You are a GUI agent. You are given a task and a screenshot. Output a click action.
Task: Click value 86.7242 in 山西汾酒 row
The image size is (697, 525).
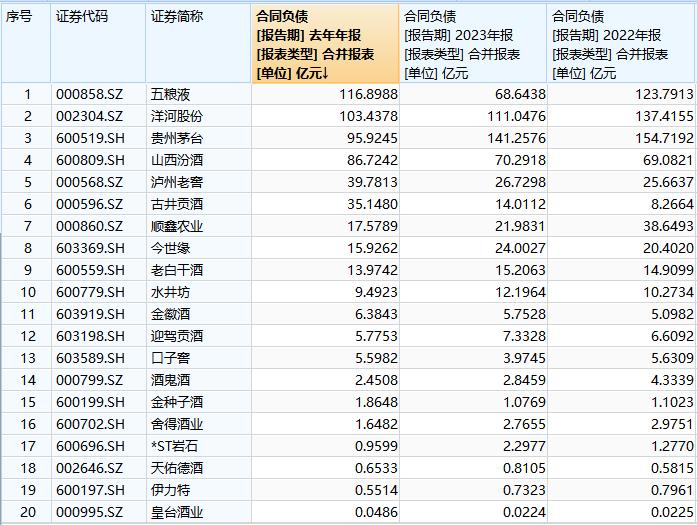pos(373,160)
